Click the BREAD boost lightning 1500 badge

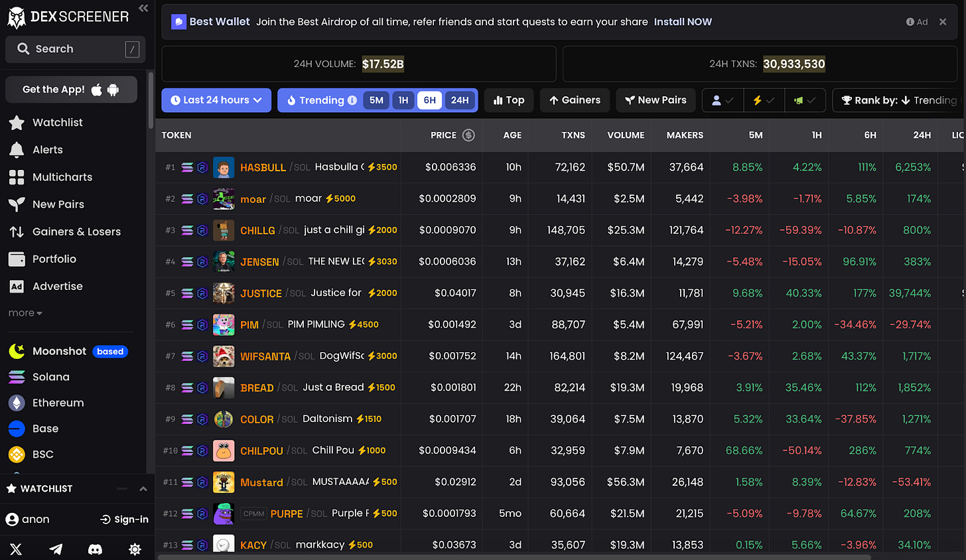pos(381,387)
